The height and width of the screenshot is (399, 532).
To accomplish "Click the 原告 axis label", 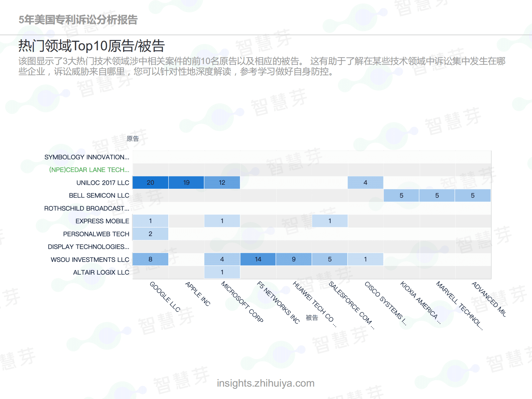I will click(132, 138).
